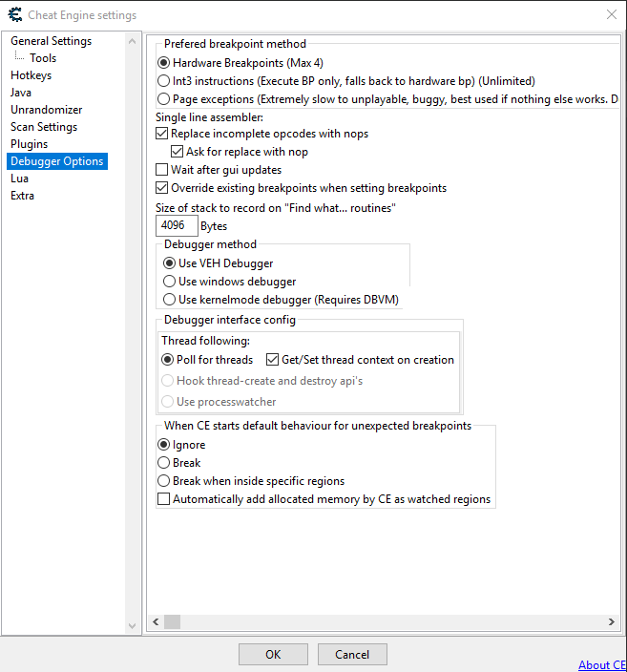Click the horizontal scrollbar right arrow

coord(610,622)
